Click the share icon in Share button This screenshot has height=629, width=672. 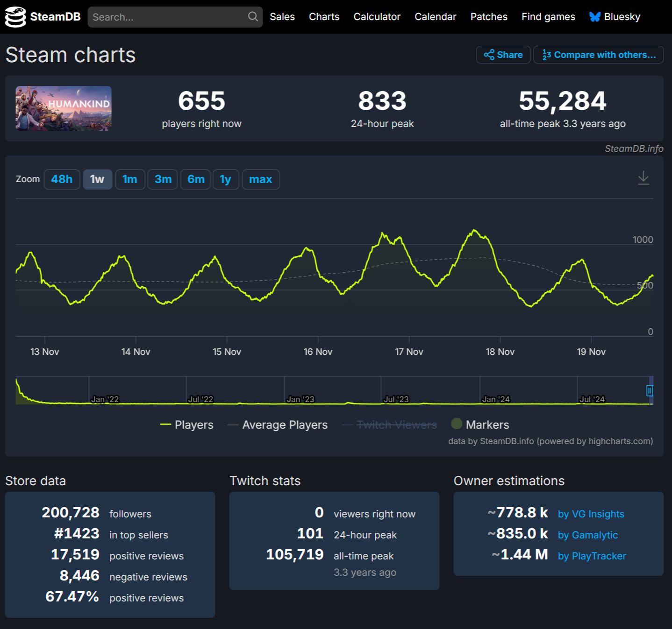pos(489,55)
